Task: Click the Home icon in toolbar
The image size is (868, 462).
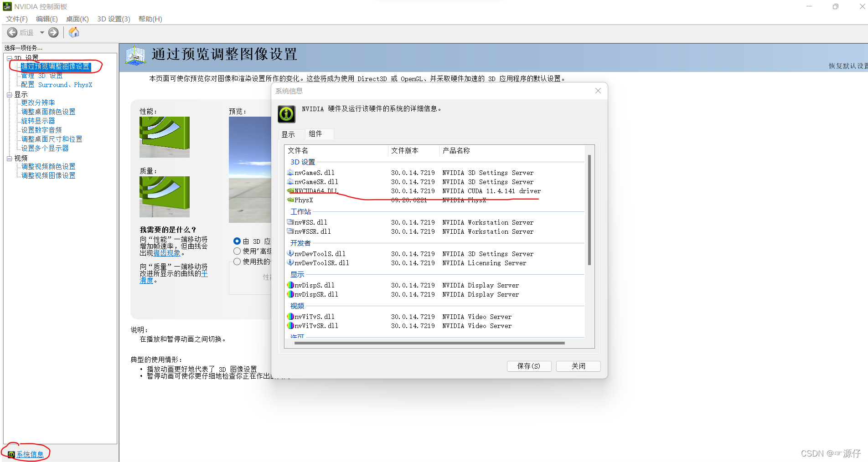Action: [74, 32]
